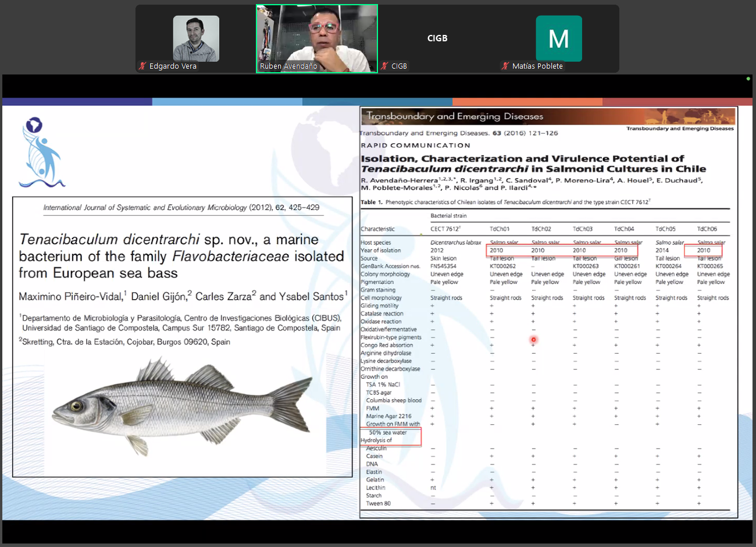756x547 pixels.
Task: Click the 'TdCh03' column header
Action: coord(583,229)
